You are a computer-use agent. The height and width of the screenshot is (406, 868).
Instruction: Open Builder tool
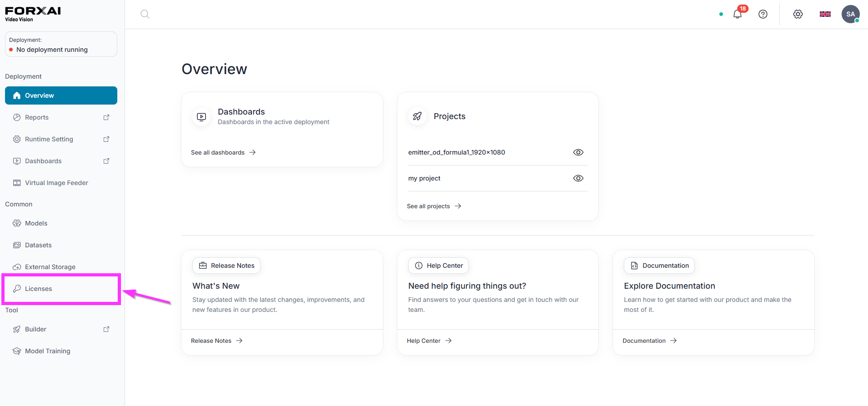pyautogui.click(x=61, y=329)
